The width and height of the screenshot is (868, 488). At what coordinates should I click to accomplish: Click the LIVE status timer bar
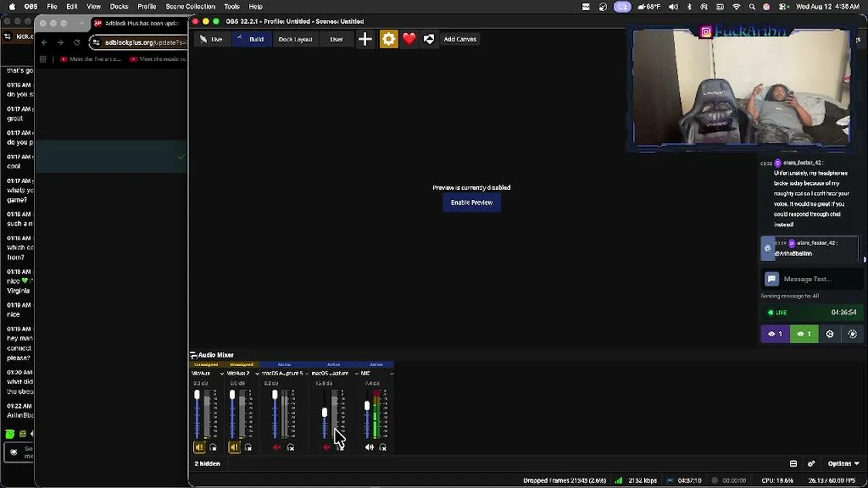tap(811, 312)
